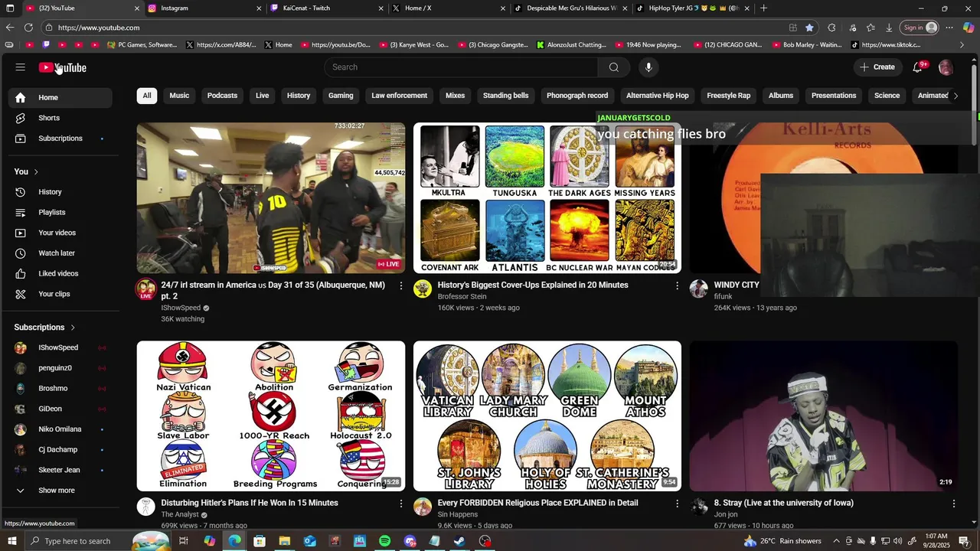The height and width of the screenshot is (551, 980).
Task: Open the YouTube guide hamburger menu
Action: [21, 67]
